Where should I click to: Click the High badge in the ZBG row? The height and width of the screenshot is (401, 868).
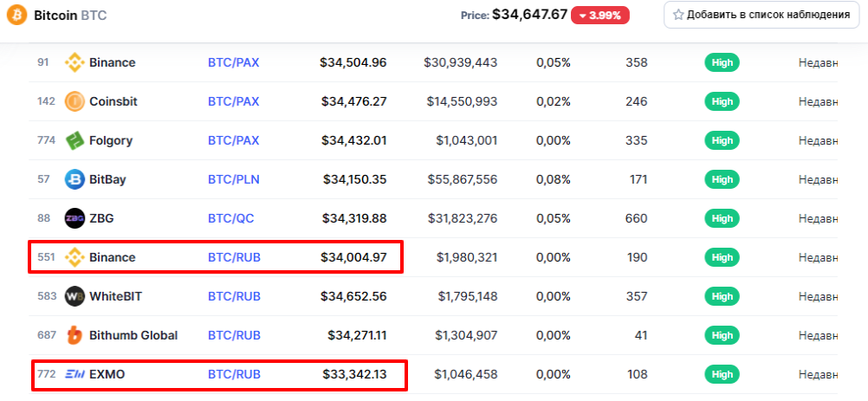[x=722, y=218]
